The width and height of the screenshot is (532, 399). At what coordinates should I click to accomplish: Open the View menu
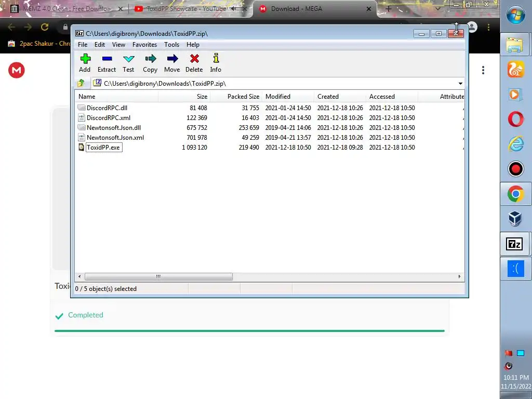[x=119, y=45]
